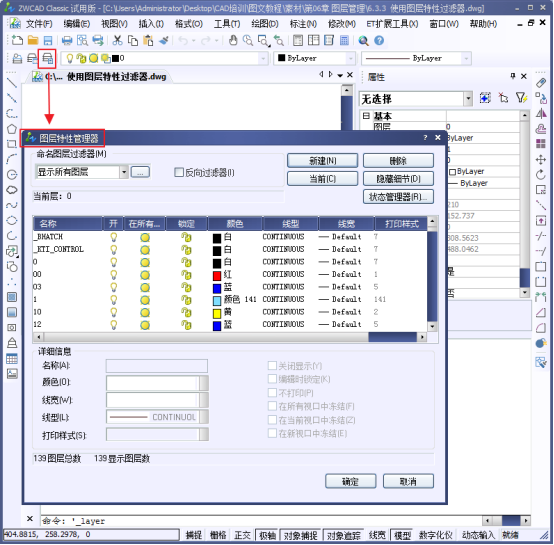Select the Polygon draw tool
The image size is (554, 545).
click(12, 129)
